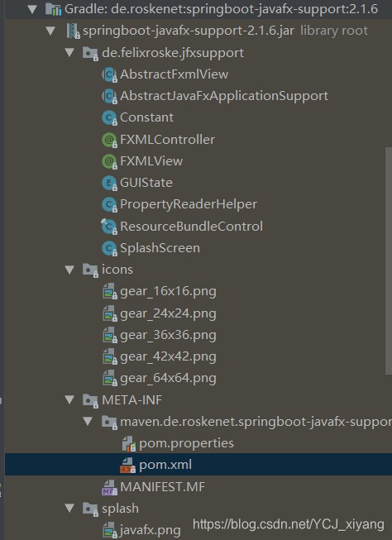Collapse the META-INF folder arrow

[69, 400]
